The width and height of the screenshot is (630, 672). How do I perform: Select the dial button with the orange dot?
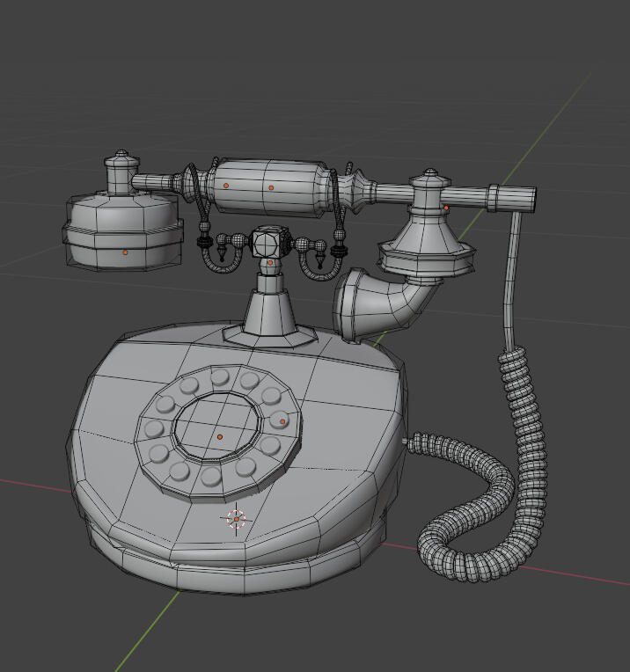(280, 420)
